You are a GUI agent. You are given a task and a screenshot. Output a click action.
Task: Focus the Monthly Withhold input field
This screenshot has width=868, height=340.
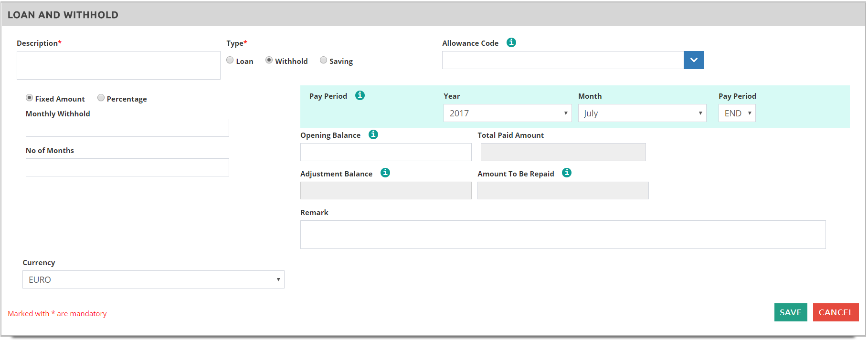point(127,128)
